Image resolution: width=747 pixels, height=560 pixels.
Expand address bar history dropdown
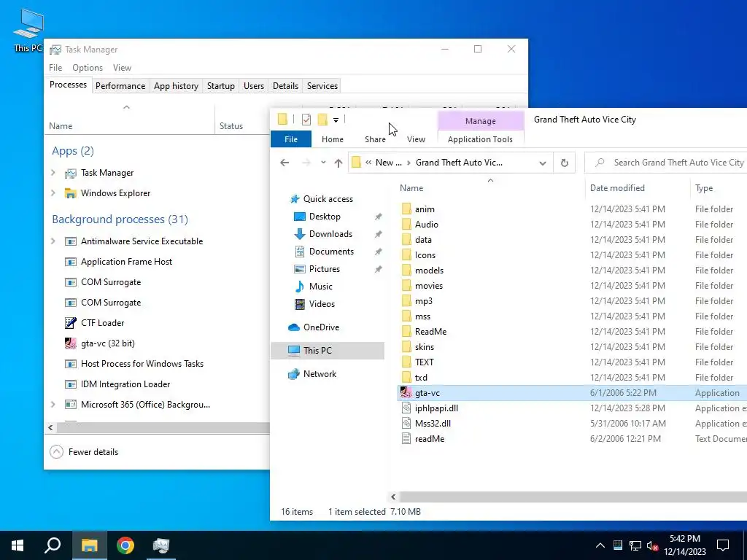[x=542, y=163]
